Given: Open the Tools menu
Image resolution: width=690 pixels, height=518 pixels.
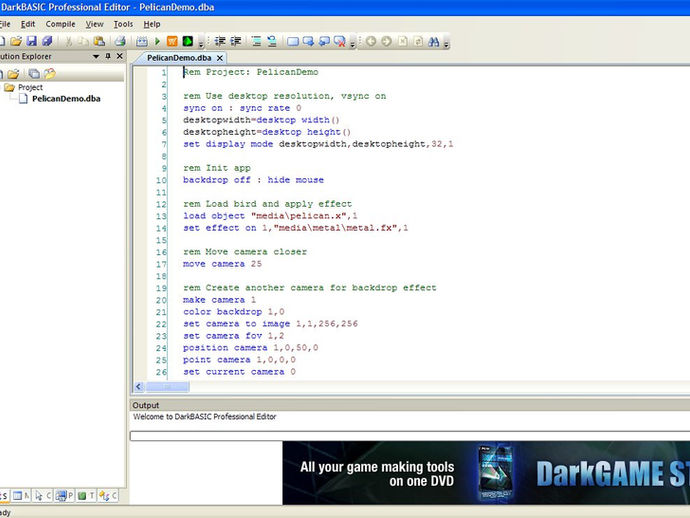Looking at the screenshot, I should pyautogui.click(x=123, y=24).
